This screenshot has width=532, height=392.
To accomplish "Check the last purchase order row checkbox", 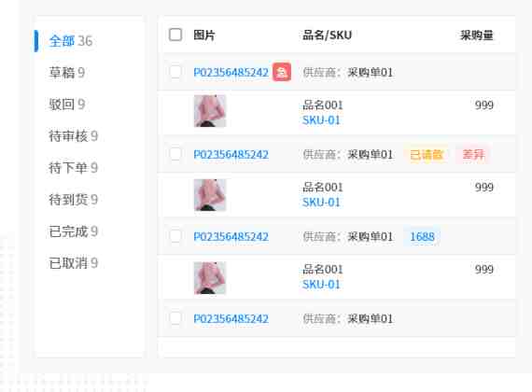I will click(175, 318).
